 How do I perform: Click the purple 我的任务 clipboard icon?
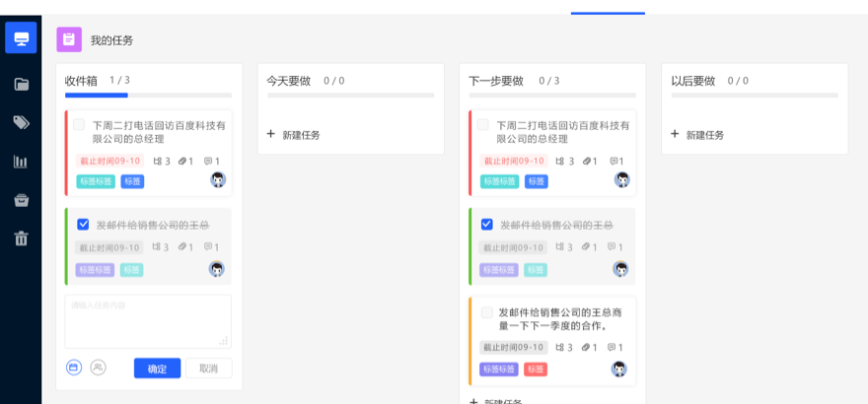(69, 39)
